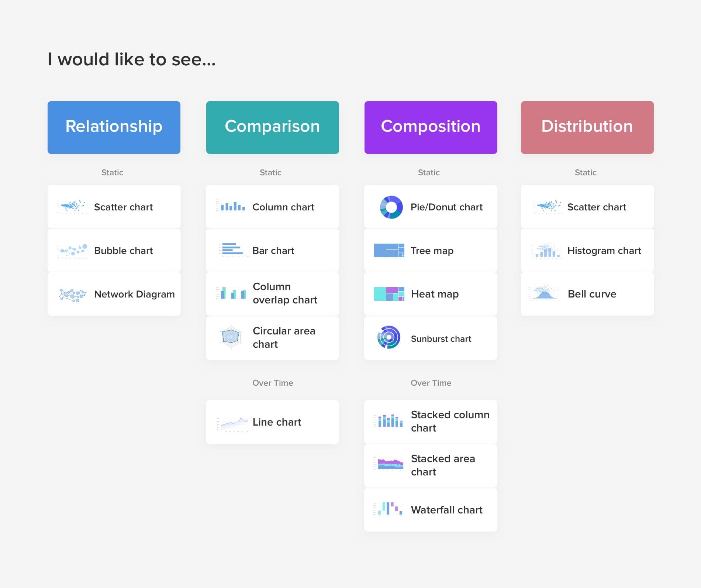Click the Sunburst chart concentric icon
701x588 pixels.
pyautogui.click(x=389, y=337)
